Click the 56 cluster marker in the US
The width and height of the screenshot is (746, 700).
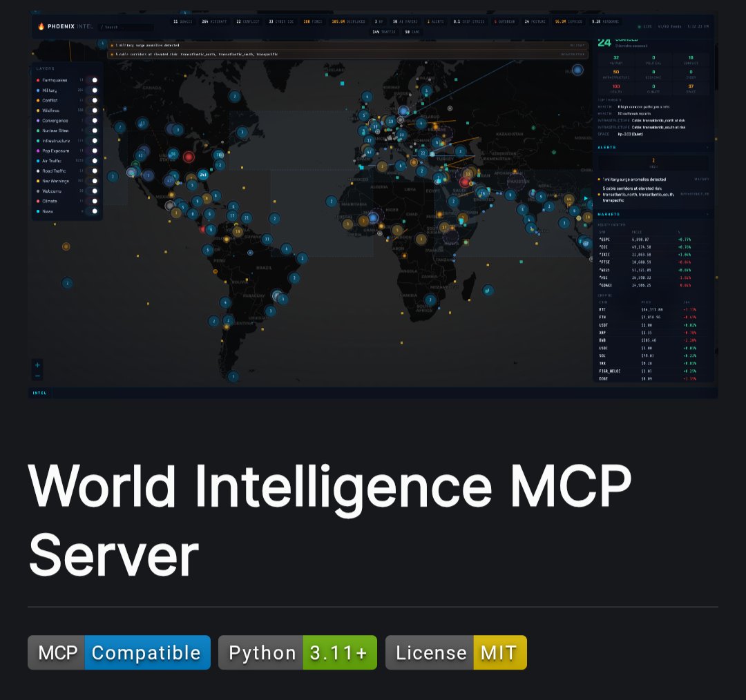[173, 154]
